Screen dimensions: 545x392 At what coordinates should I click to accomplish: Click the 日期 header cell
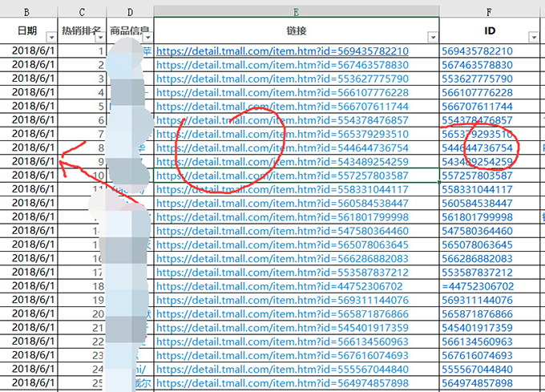(29, 30)
